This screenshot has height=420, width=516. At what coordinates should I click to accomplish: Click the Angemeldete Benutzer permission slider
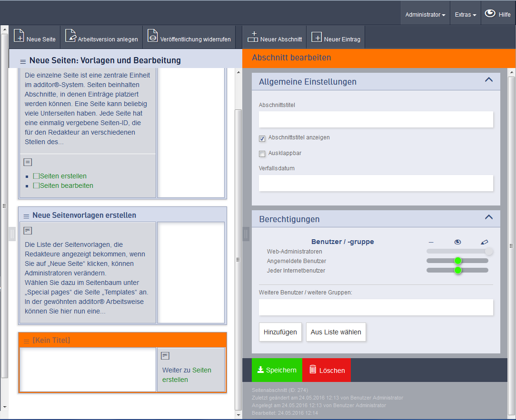pyautogui.click(x=458, y=261)
